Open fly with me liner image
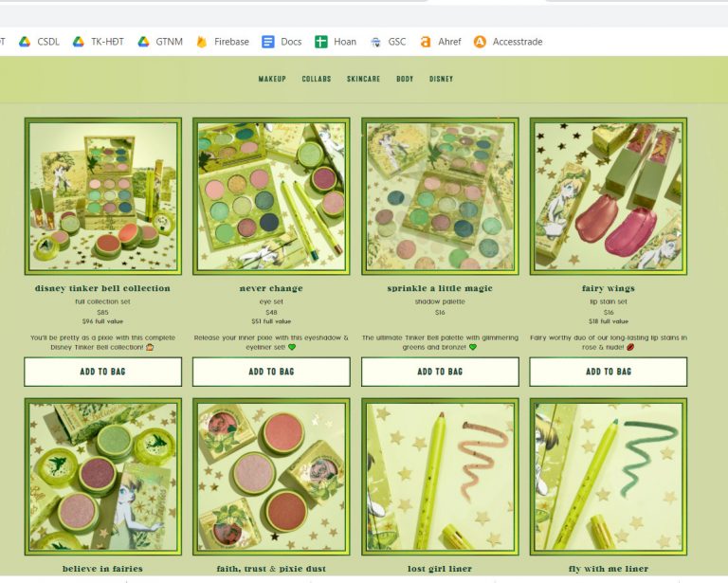This screenshot has height=583, width=728. [609, 477]
